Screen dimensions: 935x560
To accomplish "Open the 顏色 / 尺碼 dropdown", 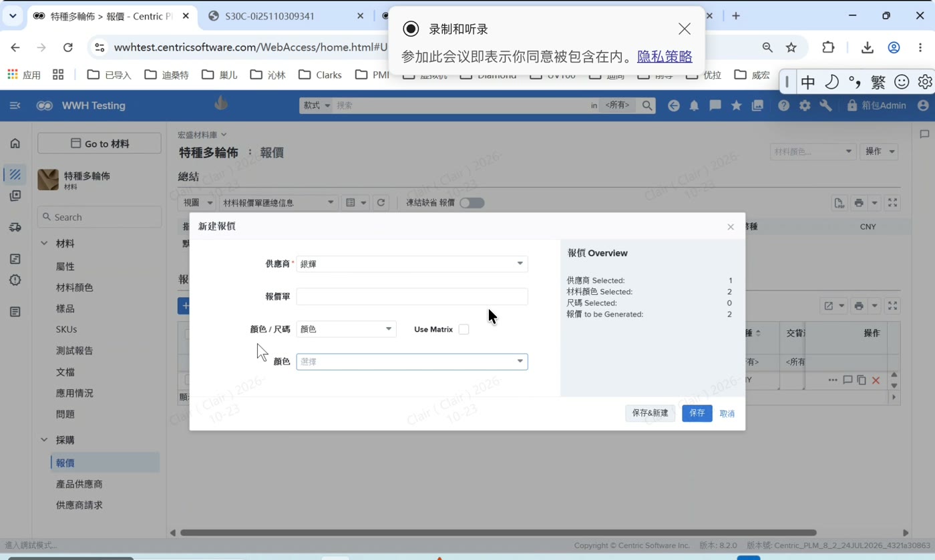I will (x=346, y=329).
